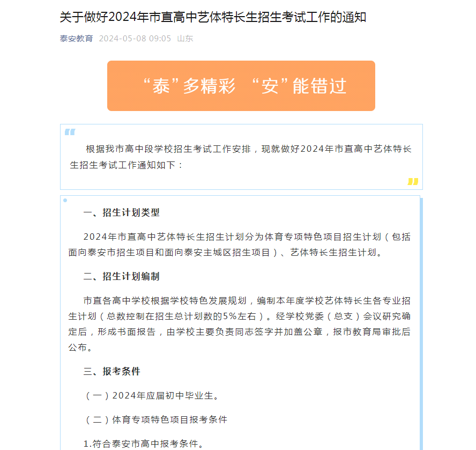476x450 pixels.
Task: Click the paragraph starting 市直各高中学校根据学校特色
Action: pyautogui.click(x=239, y=324)
